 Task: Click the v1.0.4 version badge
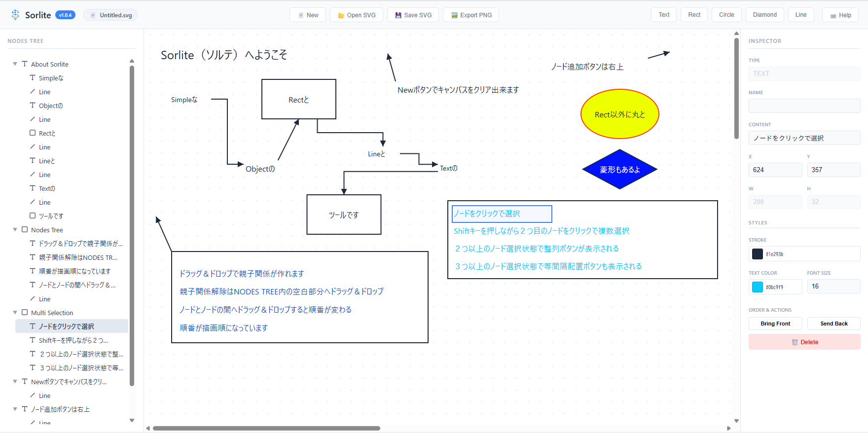click(65, 15)
